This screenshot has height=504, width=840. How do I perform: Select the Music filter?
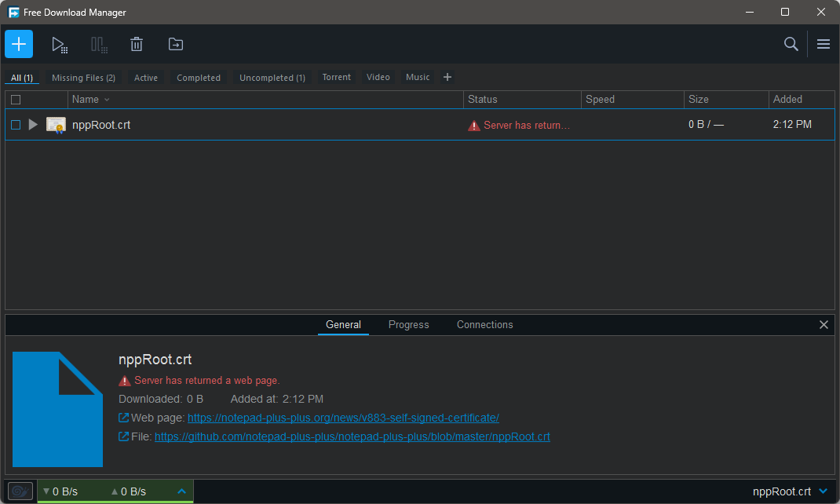[418, 77]
